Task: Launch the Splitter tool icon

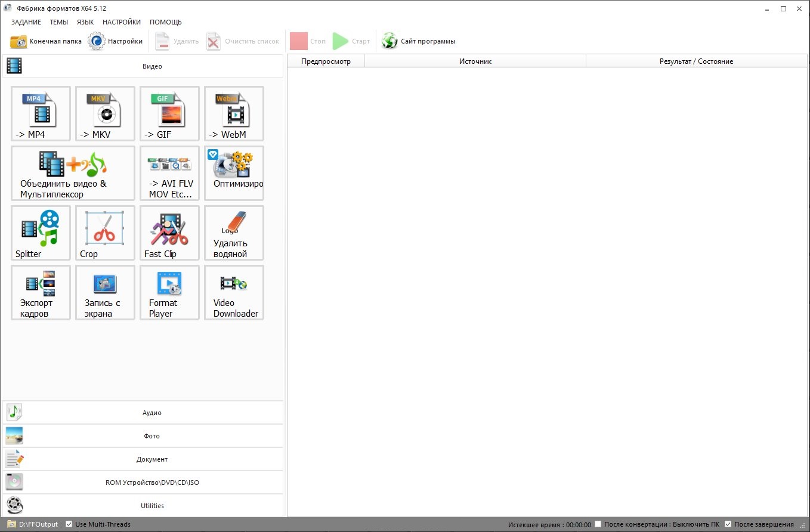Action: (x=41, y=233)
